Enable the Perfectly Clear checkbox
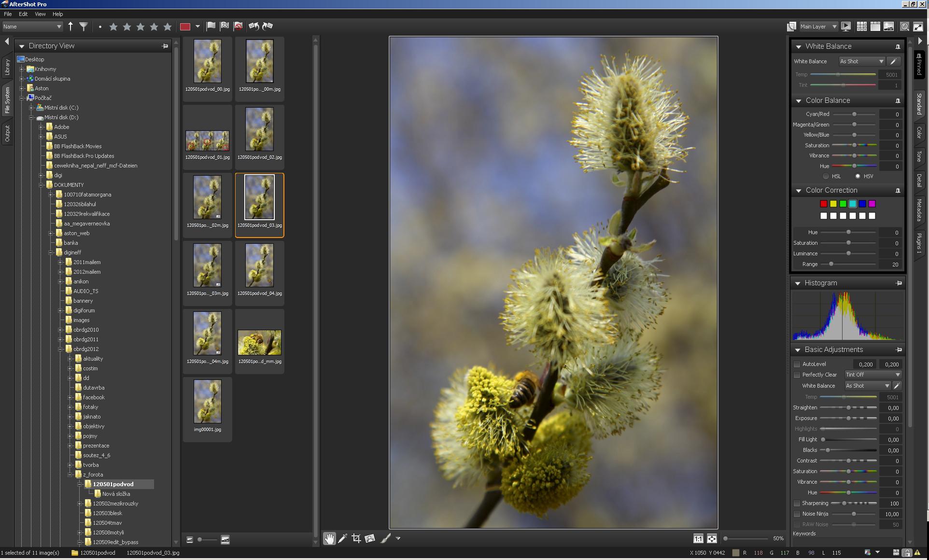Screen dimensions: 929x560 click(797, 375)
